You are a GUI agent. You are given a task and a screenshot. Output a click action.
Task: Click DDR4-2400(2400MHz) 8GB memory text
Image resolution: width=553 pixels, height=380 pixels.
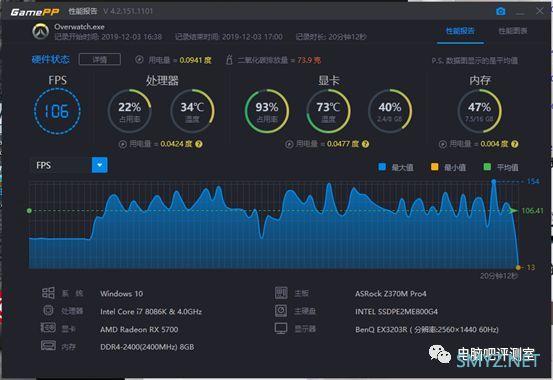[147, 347]
